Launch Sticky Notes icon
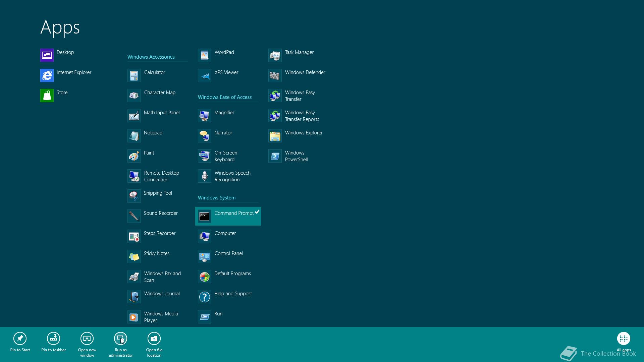Screen dimensions: 644x362 click(134, 256)
